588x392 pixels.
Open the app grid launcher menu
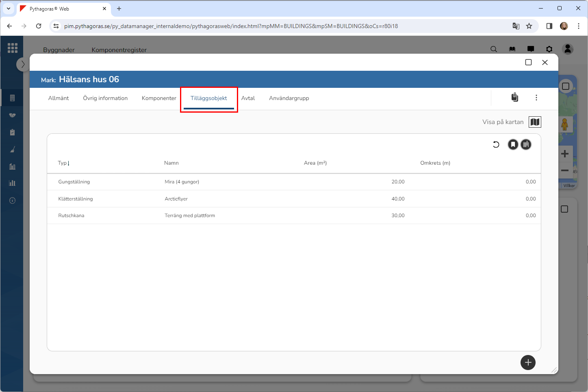(12, 48)
